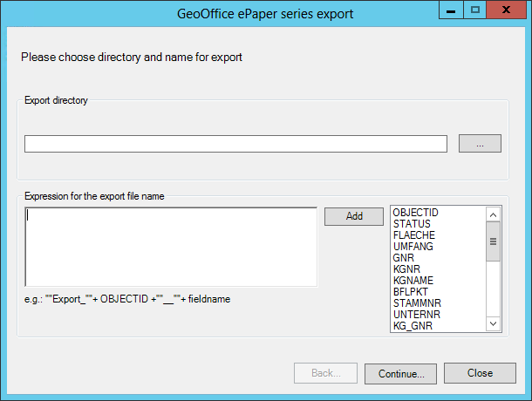
Task: Select UNTERNR in the field list
Action: pos(415,315)
